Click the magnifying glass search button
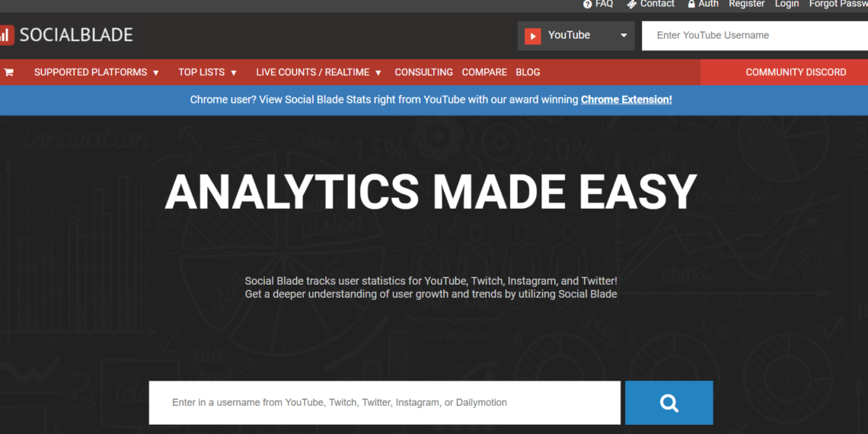Image resolution: width=868 pixels, height=434 pixels. point(669,403)
